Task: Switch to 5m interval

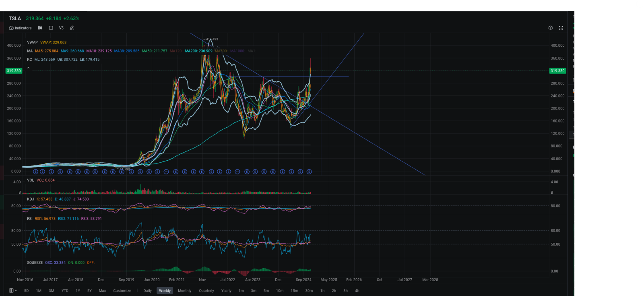Action: pos(266,291)
